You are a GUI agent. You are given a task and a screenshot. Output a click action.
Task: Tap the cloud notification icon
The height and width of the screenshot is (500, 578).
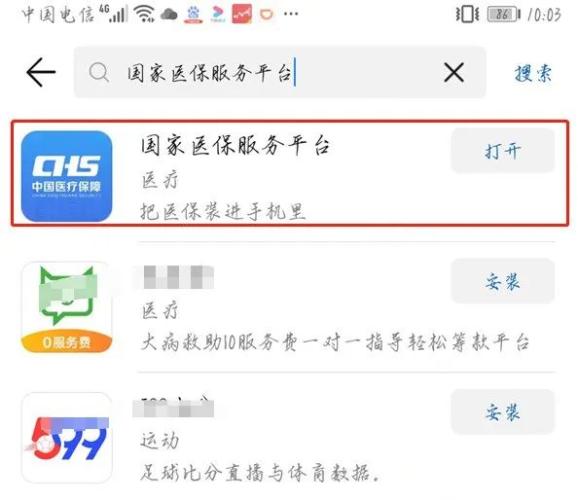pos(169,15)
